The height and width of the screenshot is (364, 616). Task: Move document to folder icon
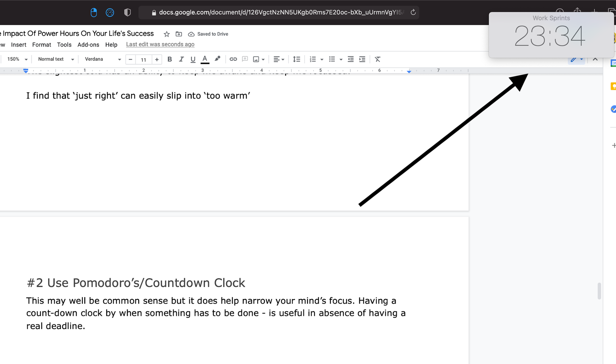[179, 34]
